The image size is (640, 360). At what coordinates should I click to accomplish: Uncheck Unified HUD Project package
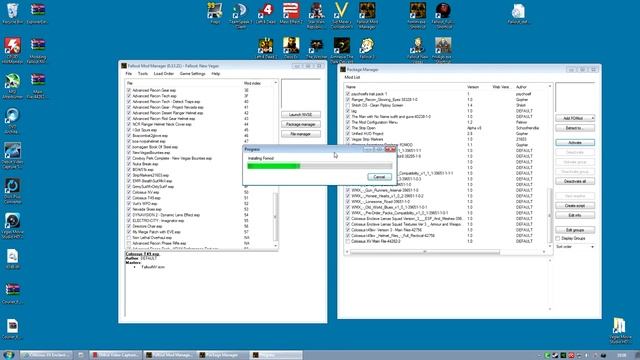[x=348, y=133]
